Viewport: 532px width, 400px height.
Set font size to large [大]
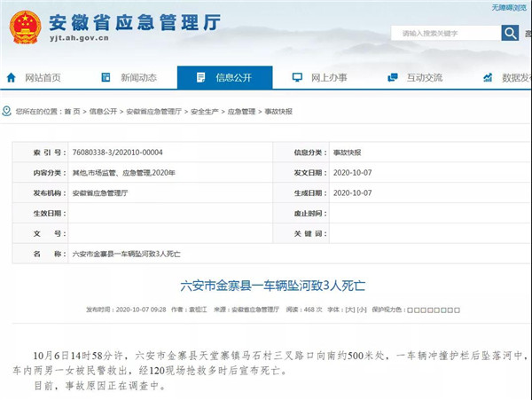pos(349,310)
